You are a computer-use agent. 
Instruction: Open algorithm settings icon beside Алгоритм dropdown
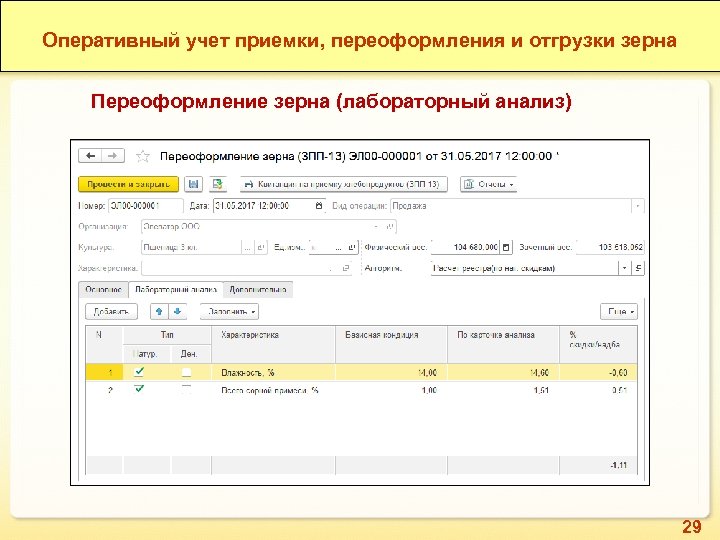pyautogui.click(x=638, y=268)
